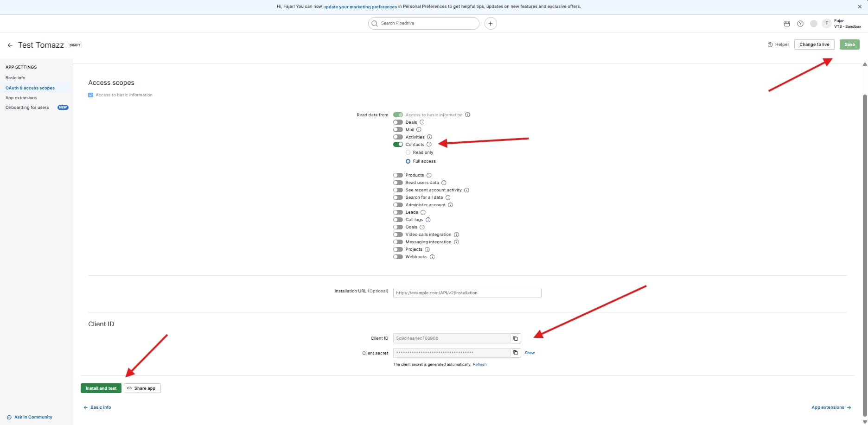The image size is (868, 425).
Task: Go to previous step Basic info link
Action: [x=97, y=407]
